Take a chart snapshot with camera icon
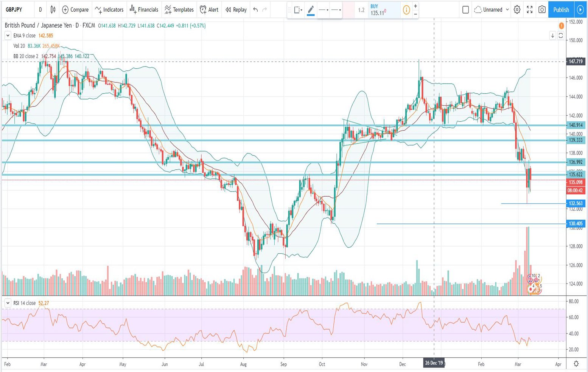The height and width of the screenshot is (372, 588). point(542,9)
